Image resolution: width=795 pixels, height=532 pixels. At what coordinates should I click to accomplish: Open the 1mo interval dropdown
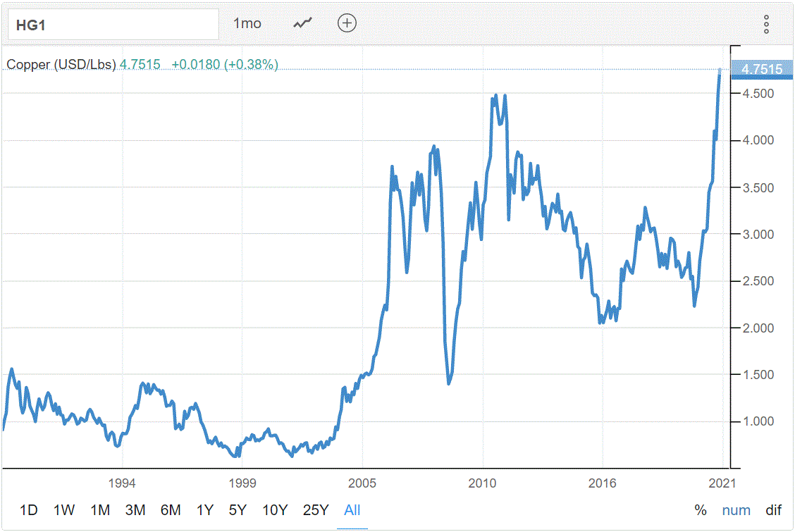pos(247,23)
